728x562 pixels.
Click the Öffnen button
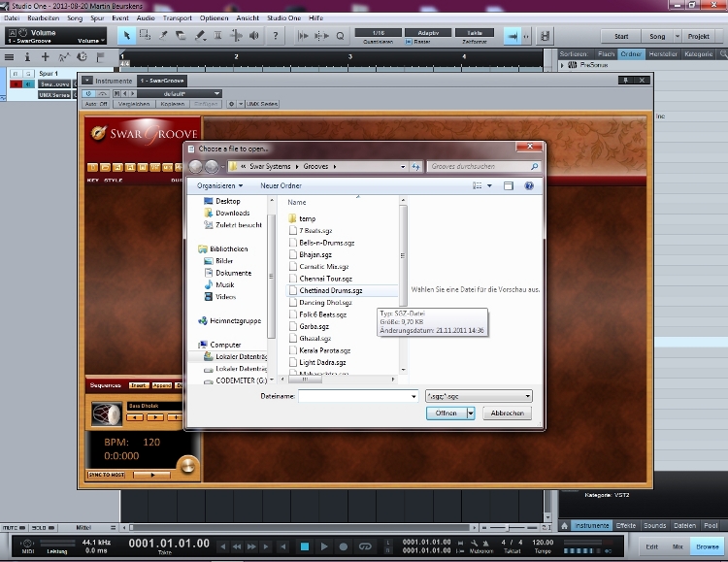pos(447,413)
